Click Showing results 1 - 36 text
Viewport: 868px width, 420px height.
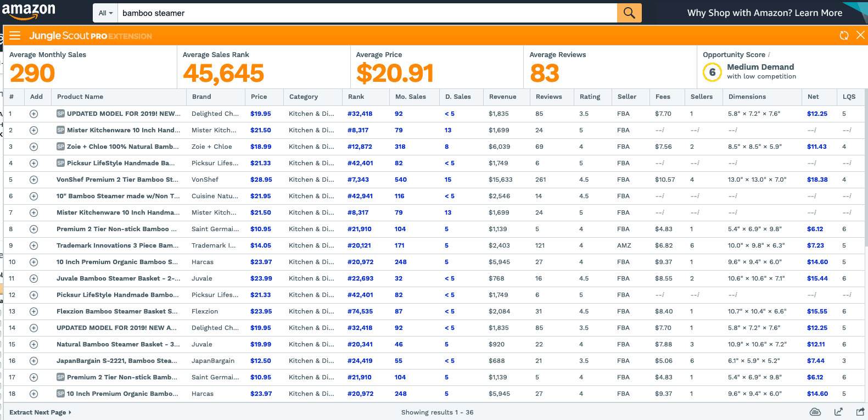(x=437, y=412)
